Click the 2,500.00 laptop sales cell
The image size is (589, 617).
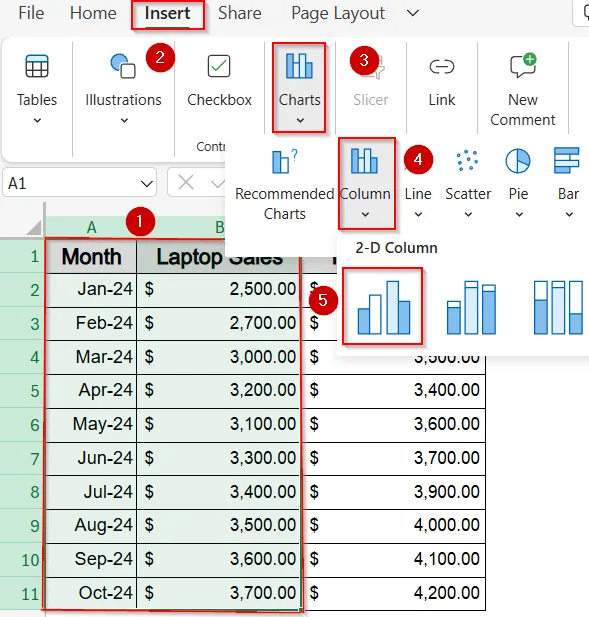[218, 290]
